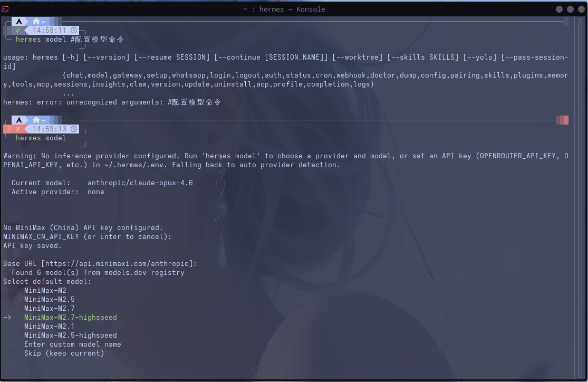Click the 'hermes — Konsole' window title
This screenshot has width=588, height=382.
(284, 9)
